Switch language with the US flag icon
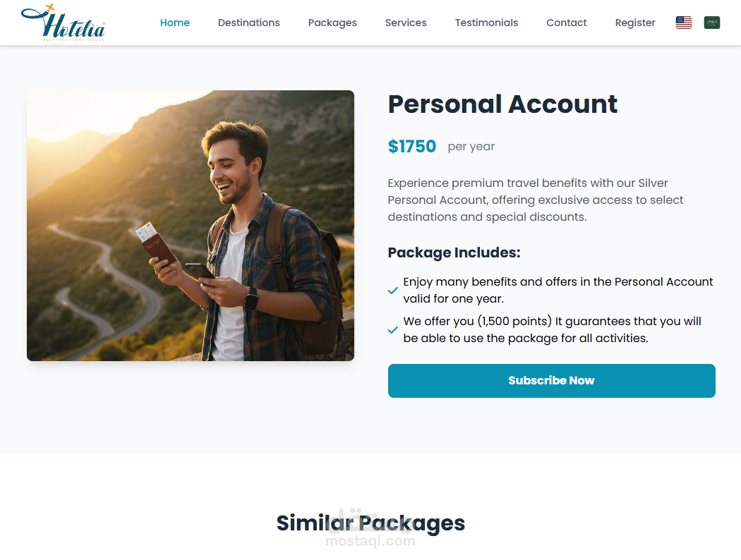This screenshot has height=560, width=741. 683,23
